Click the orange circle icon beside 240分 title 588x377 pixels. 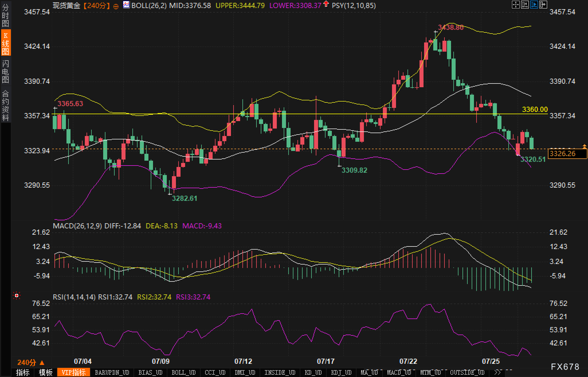pyautogui.click(x=116, y=6)
